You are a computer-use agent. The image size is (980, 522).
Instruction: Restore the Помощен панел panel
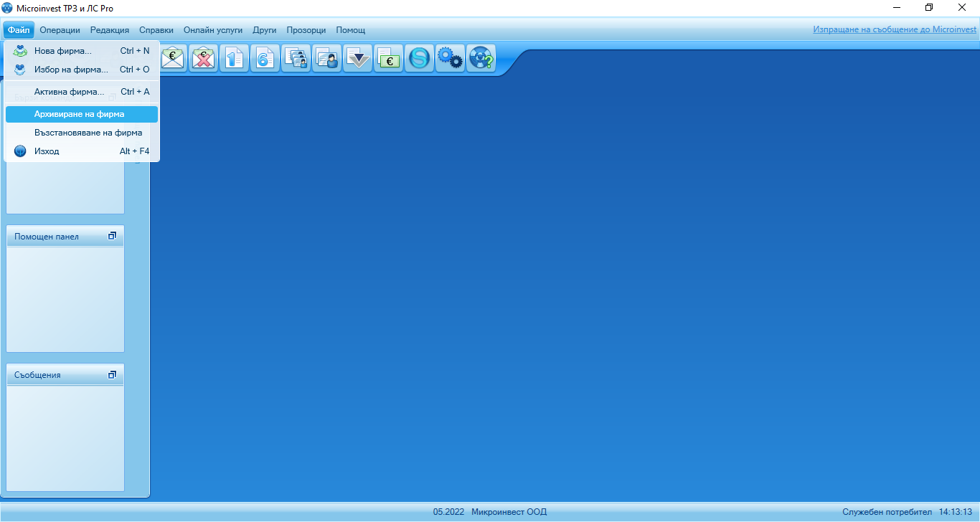click(112, 236)
